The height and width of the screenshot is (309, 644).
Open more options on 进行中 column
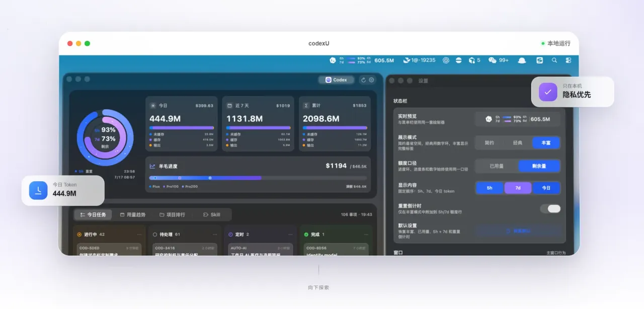click(x=139, y=235)
